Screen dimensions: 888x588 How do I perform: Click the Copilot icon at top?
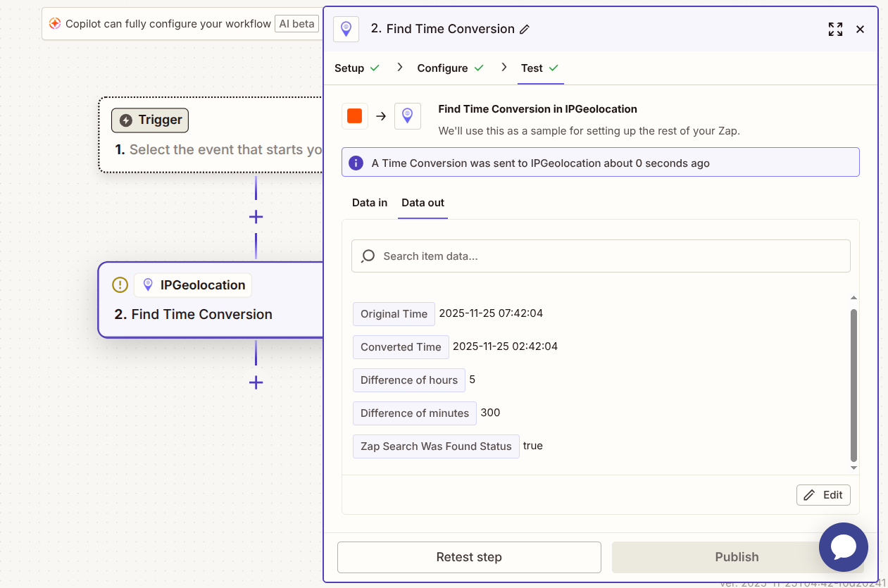point(55,24)
